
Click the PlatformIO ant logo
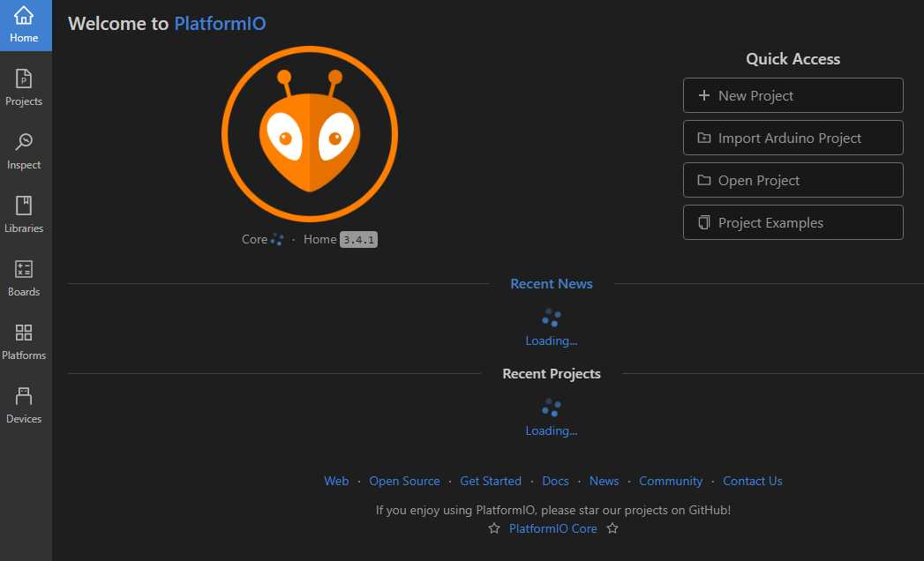tap(310, 132)
